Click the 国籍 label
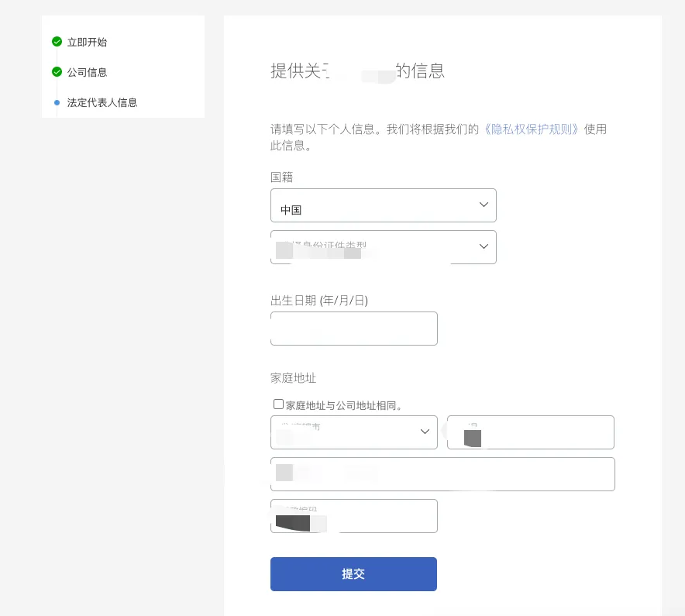The height and width of the screenshot is (616, 685). click(x=282, y=177)
